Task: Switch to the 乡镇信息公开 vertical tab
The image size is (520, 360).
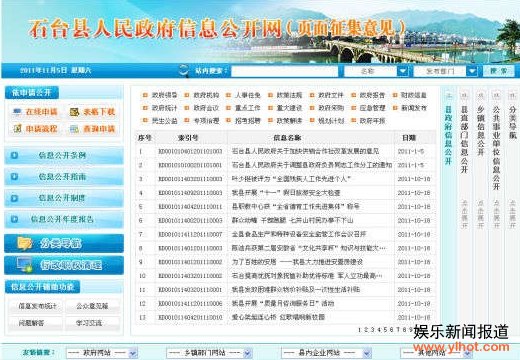Action: (481, 131)
